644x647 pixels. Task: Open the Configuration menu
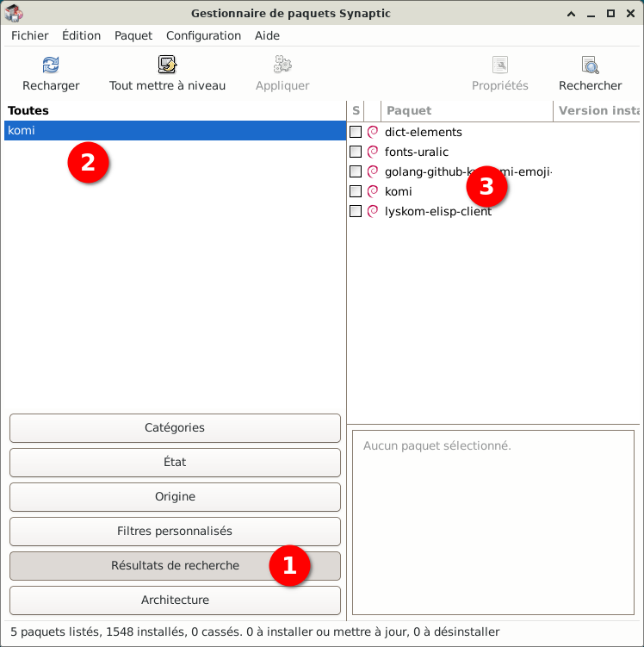click(203, 35)
